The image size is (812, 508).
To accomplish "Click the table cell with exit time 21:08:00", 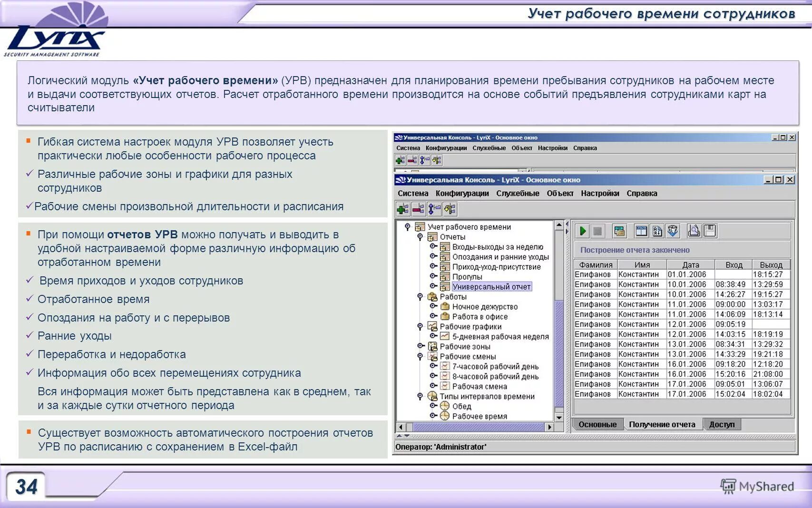I will [771, 374].
